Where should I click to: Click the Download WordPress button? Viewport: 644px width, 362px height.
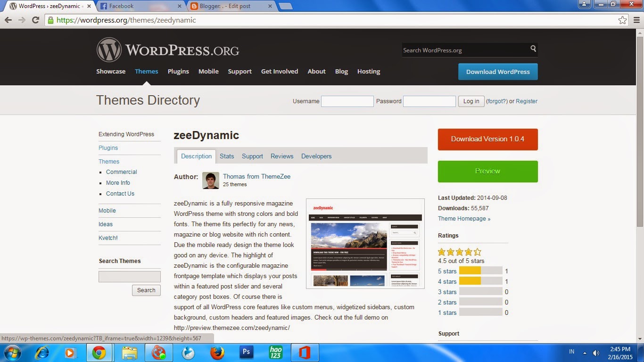[x=498, y=72]
